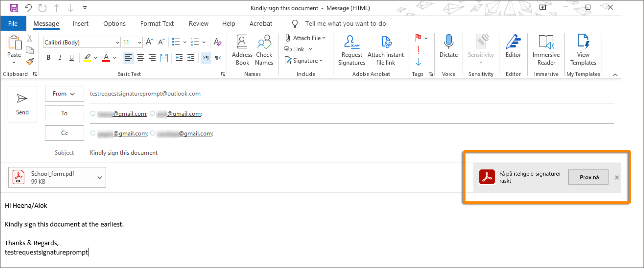Open the Address Book
This screenshot has height=268, width=644.
coord(242,43)
